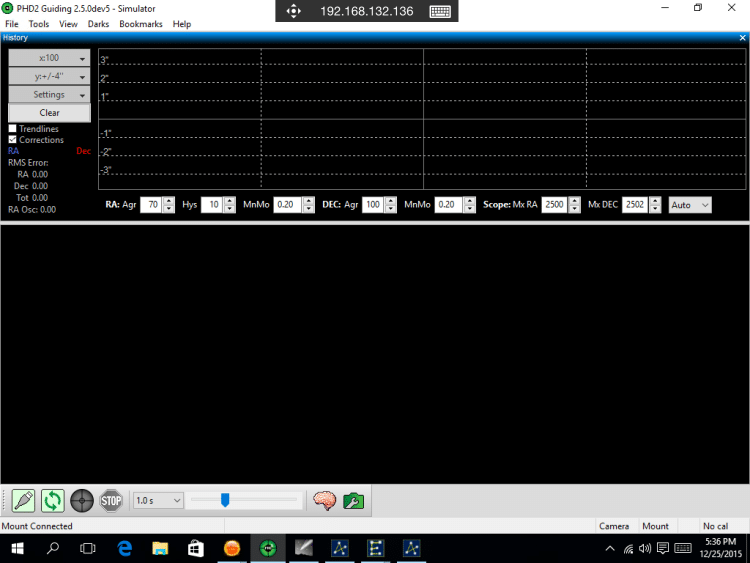Click the blue RA color label
Image resolution: width=750 pixels, height=563 pixels.
[x=13, y=151]
